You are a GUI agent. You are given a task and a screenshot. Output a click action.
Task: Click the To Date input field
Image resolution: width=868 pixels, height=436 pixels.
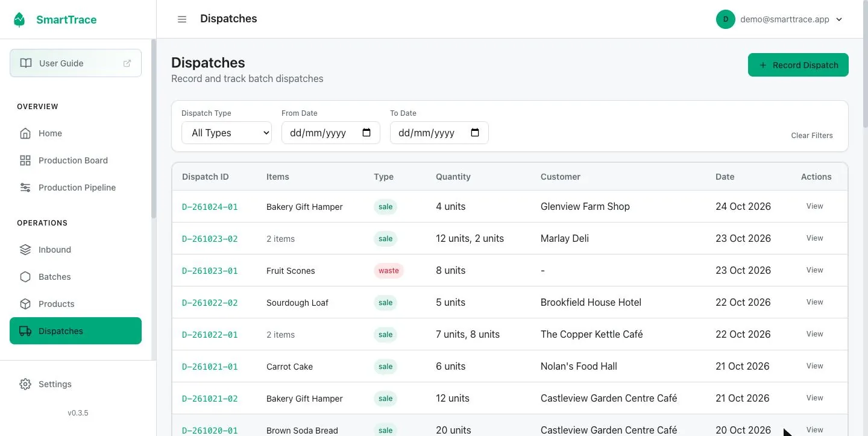(x=439, y=133)
